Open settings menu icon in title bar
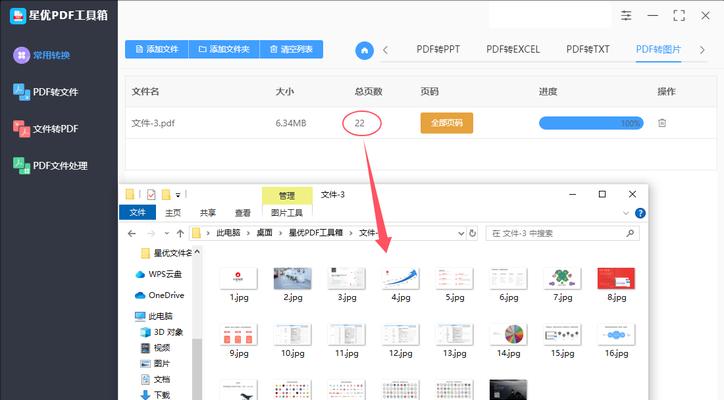Image resolution: width=724 pixels, height=400 pixels. [x=626, y=16]
